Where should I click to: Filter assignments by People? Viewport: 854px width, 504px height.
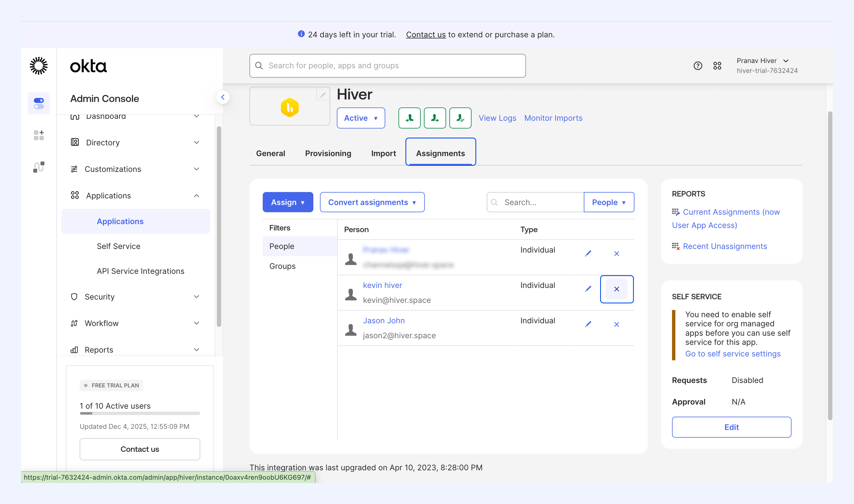[300, 246]
